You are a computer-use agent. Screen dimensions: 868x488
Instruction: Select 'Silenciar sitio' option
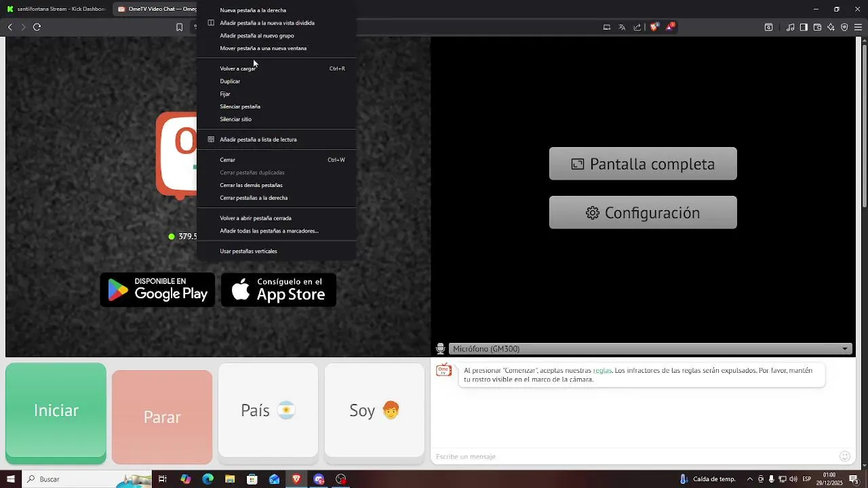click(x=276, y=119)
